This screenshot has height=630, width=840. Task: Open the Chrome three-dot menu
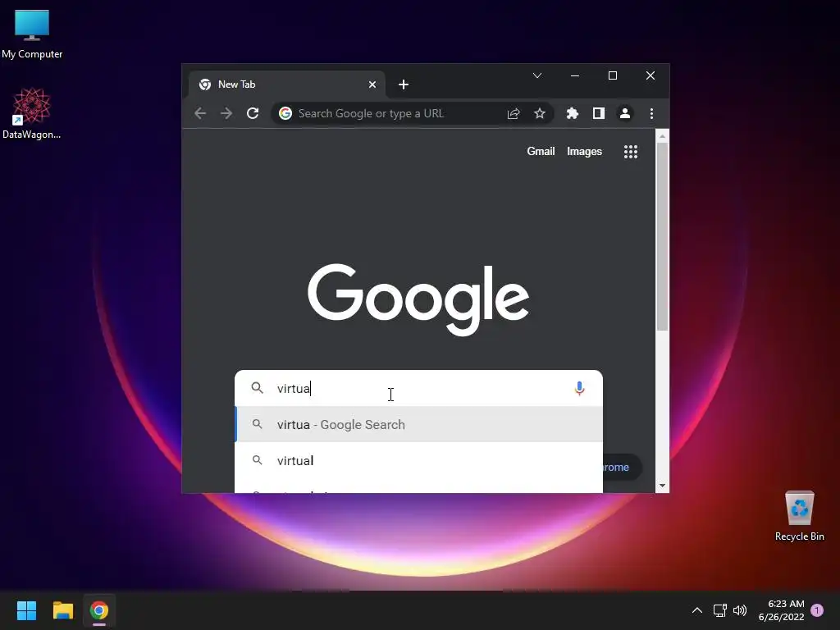651,113
